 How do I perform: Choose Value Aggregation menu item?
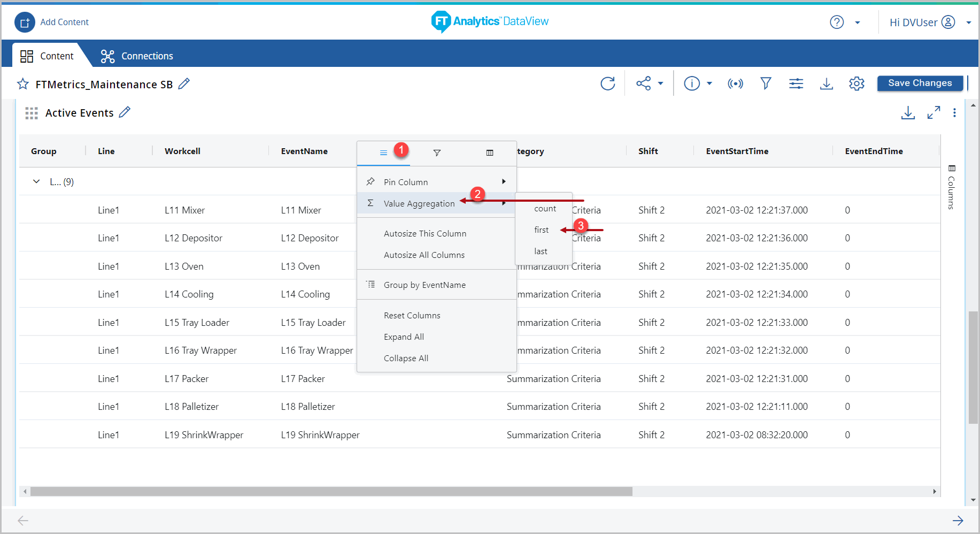436,203
